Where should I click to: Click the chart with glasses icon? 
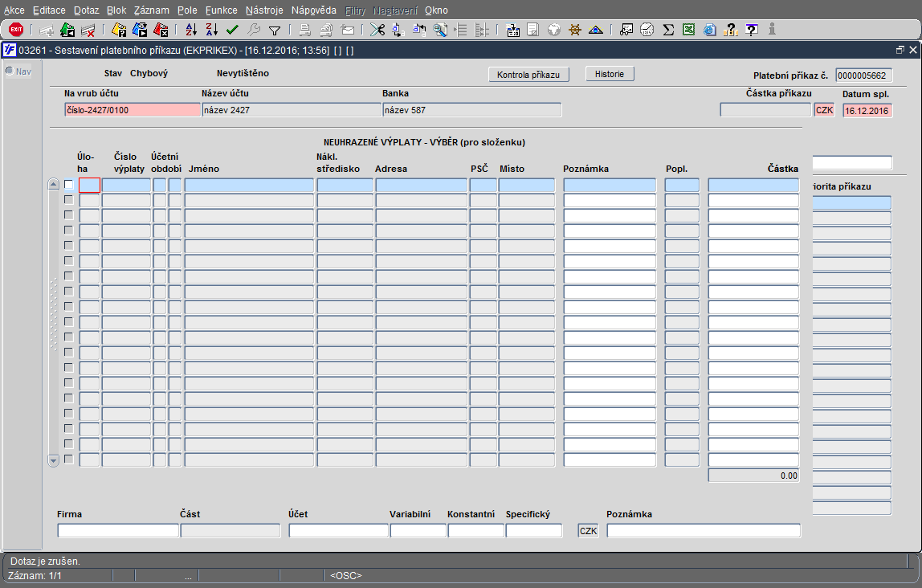(626, 30)
